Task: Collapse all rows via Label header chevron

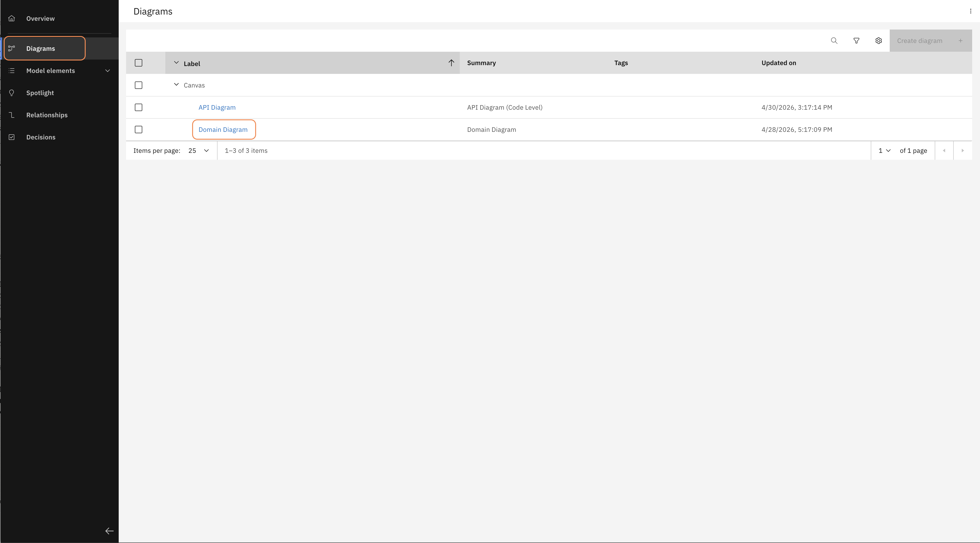Action: (x=176, y=62)
